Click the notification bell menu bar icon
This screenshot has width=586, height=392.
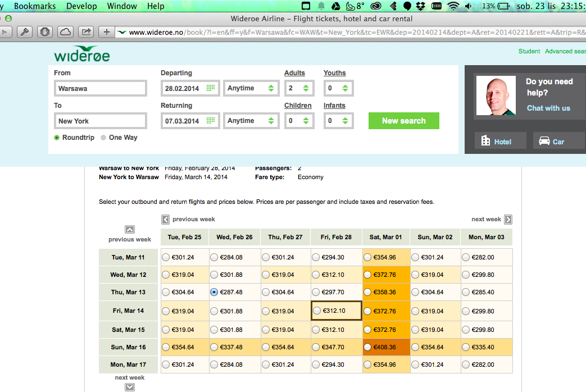click(x=321, y=6)
